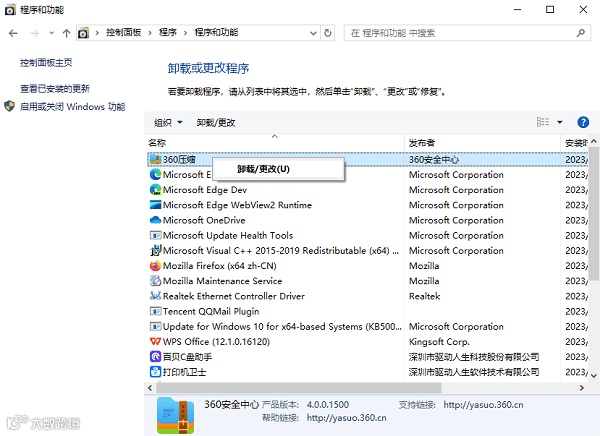Screen dimensions: 600x436
Task: Click the Control Panel icon in address bar
Action: [83, 33]
